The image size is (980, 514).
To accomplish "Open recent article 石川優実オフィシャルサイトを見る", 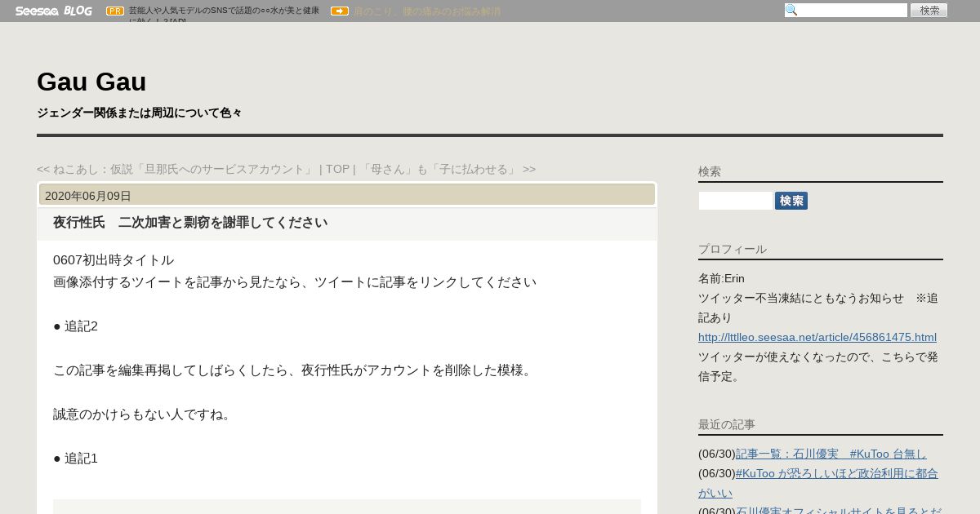I will click(x=839, y=510).
